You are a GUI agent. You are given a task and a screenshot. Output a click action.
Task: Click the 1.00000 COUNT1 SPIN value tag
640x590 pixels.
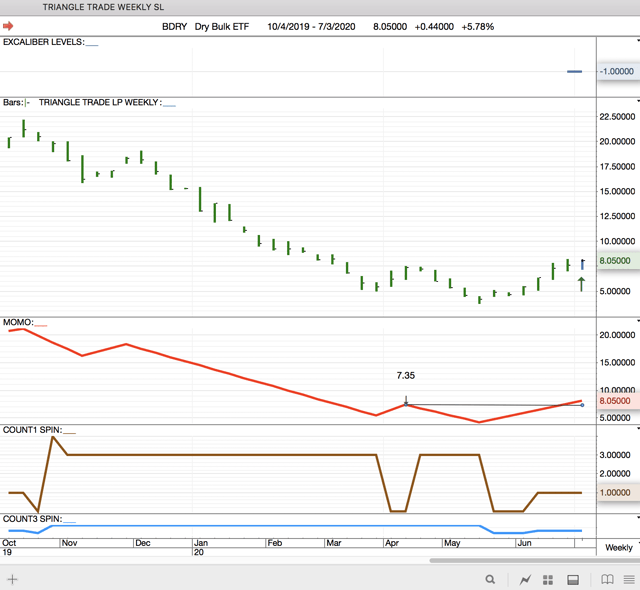click(x=617, y=492)
